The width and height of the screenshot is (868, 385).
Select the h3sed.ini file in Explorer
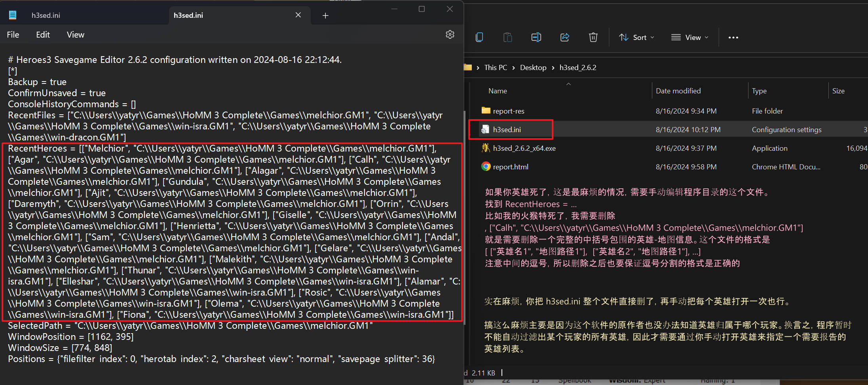pyautogui.click(x=507, y=130)
